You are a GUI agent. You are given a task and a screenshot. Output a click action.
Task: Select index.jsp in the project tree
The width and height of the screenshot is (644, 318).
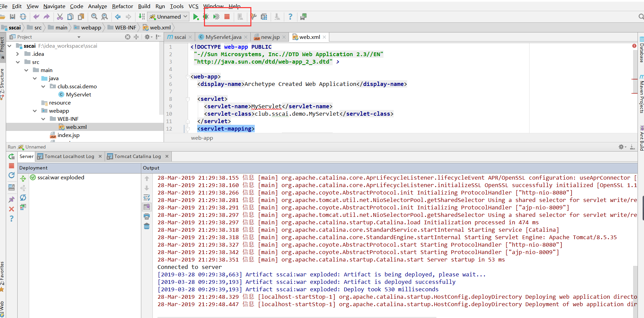tap(68, 135)
